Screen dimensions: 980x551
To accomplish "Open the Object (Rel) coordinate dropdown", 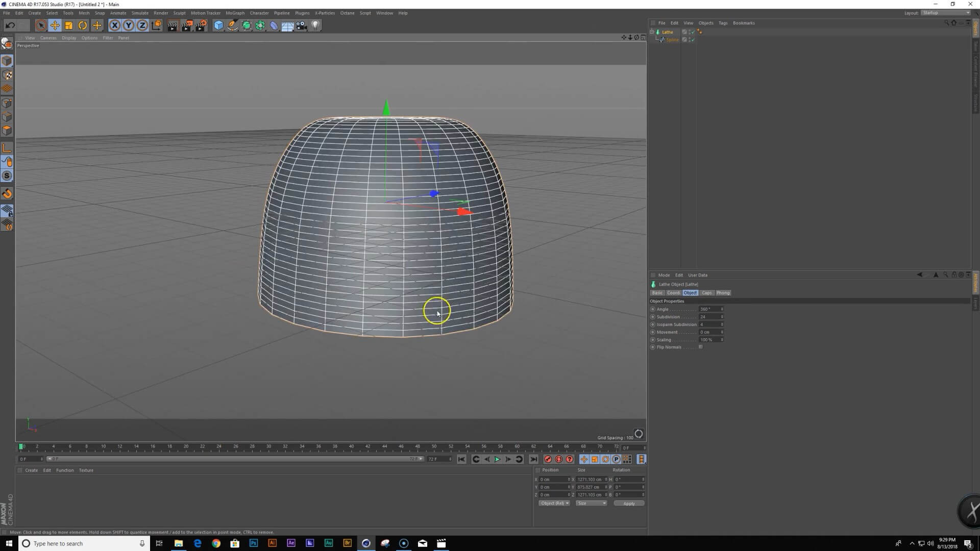I will pyautogui.click(x=554, y=503).
